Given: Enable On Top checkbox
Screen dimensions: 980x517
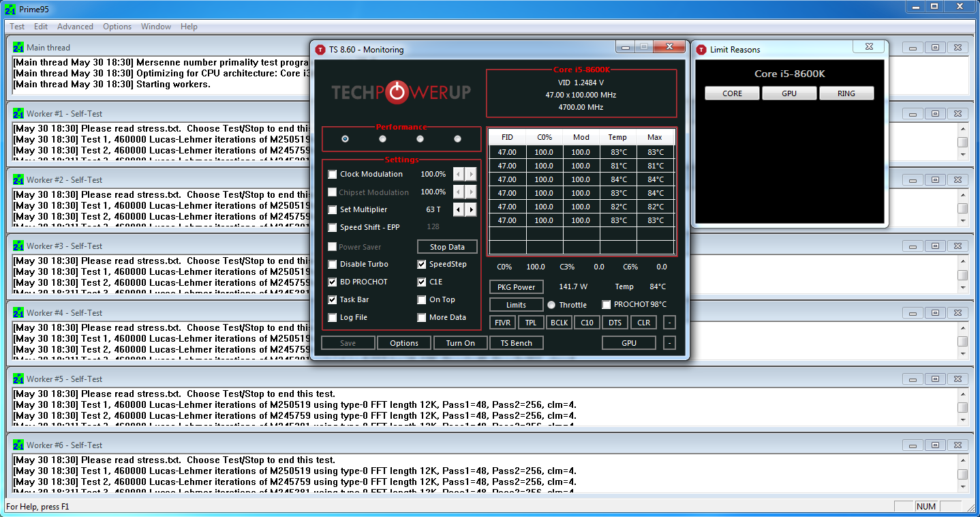Looking at the screenshot, I should (x=422, y=300).
